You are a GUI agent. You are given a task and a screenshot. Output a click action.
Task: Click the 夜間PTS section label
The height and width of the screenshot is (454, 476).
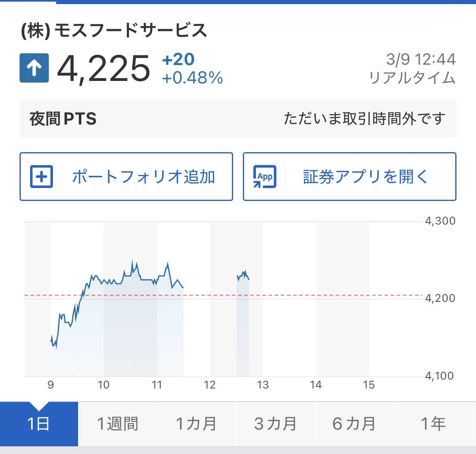pos(63,119)
